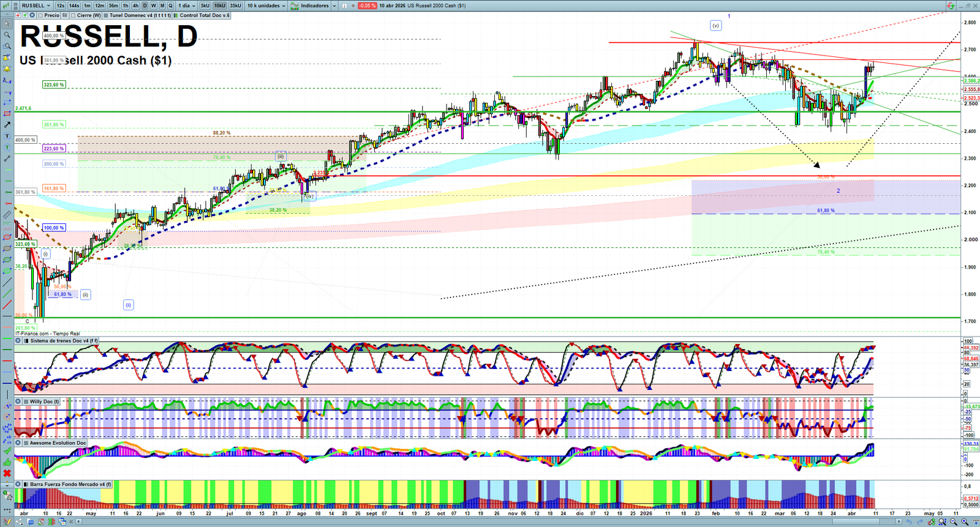Select the circled T text tool
980x527 pixels.
coord(7,147)
